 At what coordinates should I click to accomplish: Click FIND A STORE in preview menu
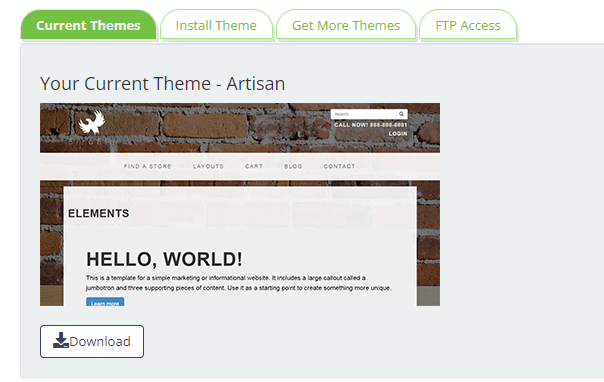[148, 166]
